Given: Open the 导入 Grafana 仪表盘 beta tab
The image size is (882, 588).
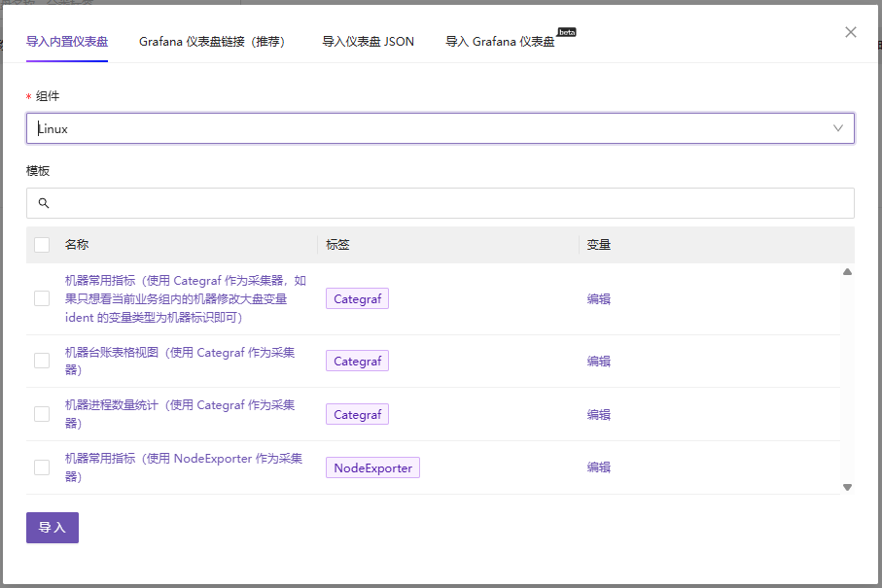Looking at the screenshot, I should pyautogui.click(x=500, y=42).
